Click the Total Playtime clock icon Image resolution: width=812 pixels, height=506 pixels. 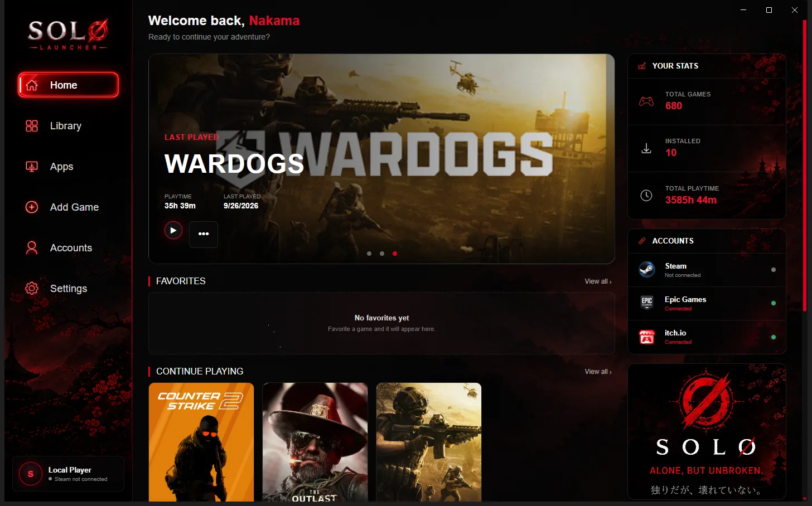646,196
